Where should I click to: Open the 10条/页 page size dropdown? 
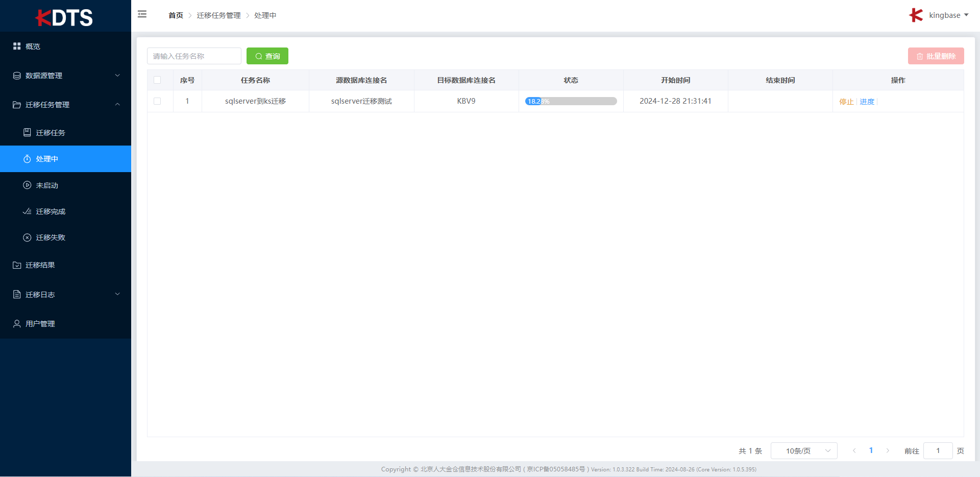(803, 451)
